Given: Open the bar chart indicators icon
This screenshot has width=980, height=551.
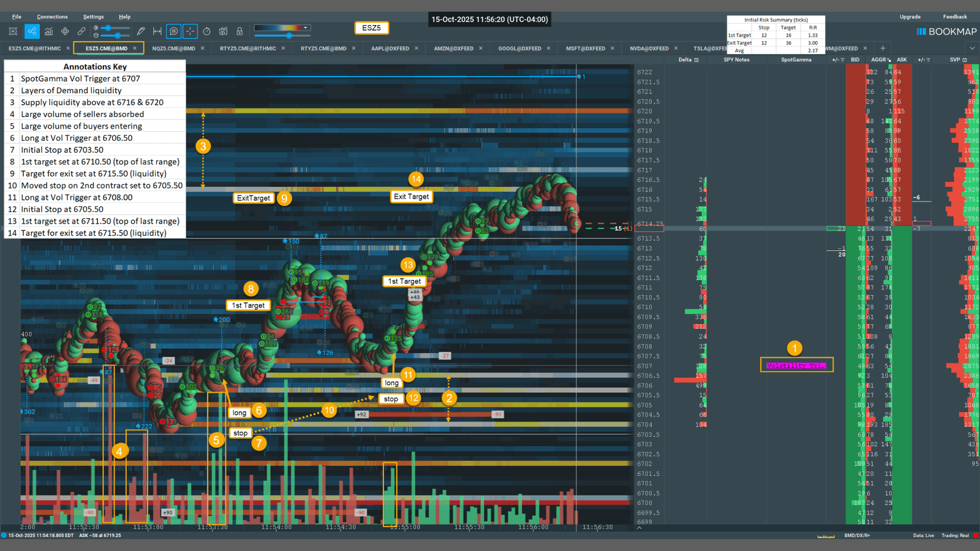Looking at the screenshot, I should pos(48,31).
